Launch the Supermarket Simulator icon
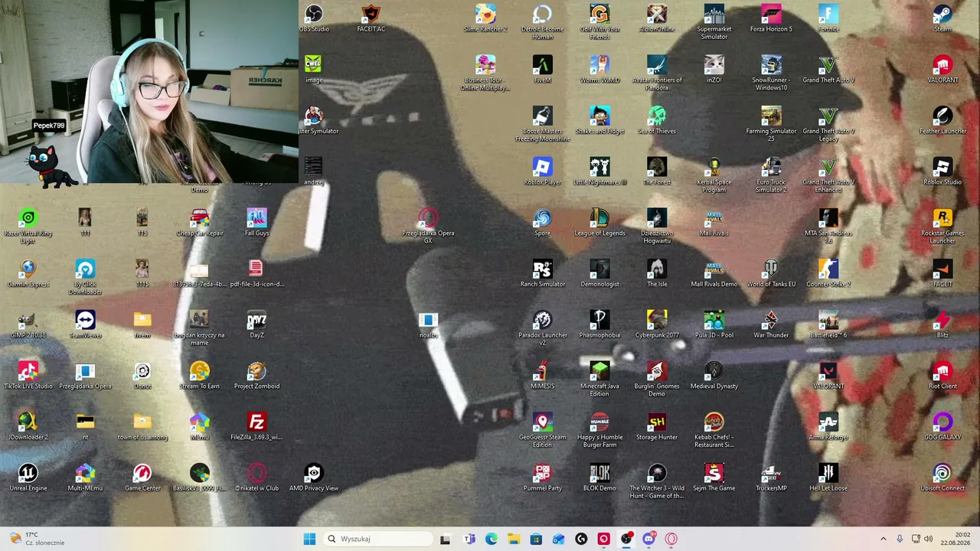This screenshot has height=551, width=980. coord(714,22)
